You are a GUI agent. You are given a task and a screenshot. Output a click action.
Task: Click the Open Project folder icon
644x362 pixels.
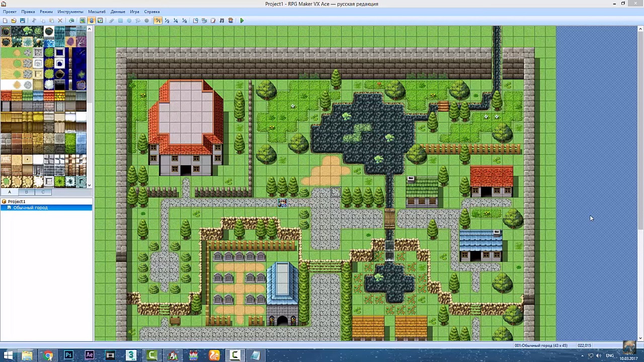[14, 21]
